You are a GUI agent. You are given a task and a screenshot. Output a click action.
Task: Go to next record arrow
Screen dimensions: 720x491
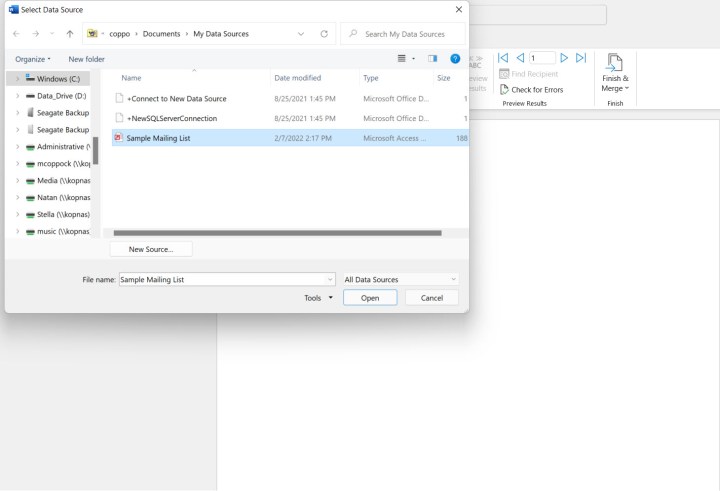point(564,58)
